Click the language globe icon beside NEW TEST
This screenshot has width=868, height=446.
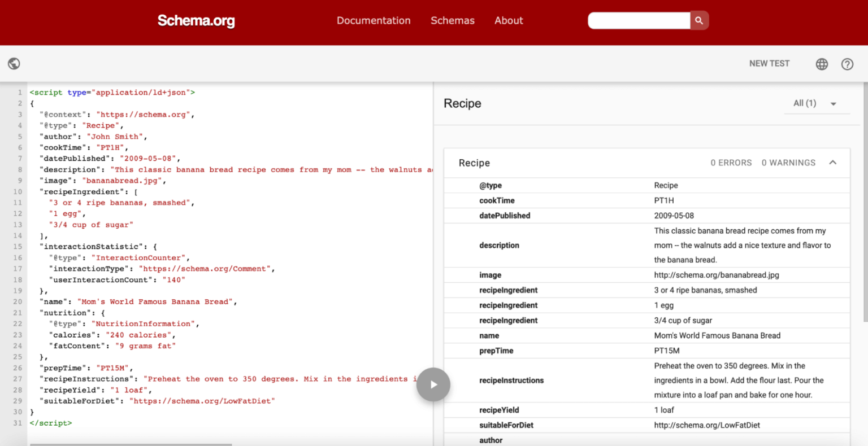(x=821, y=64)
